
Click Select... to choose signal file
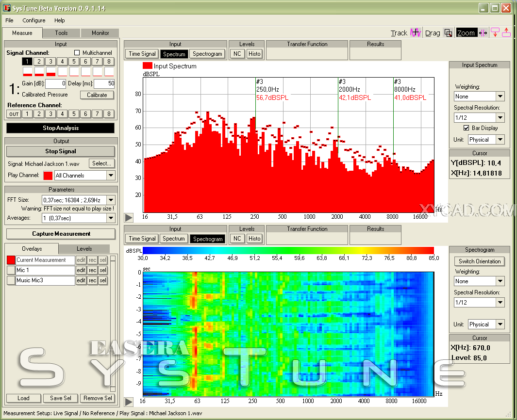click(101, 163)
